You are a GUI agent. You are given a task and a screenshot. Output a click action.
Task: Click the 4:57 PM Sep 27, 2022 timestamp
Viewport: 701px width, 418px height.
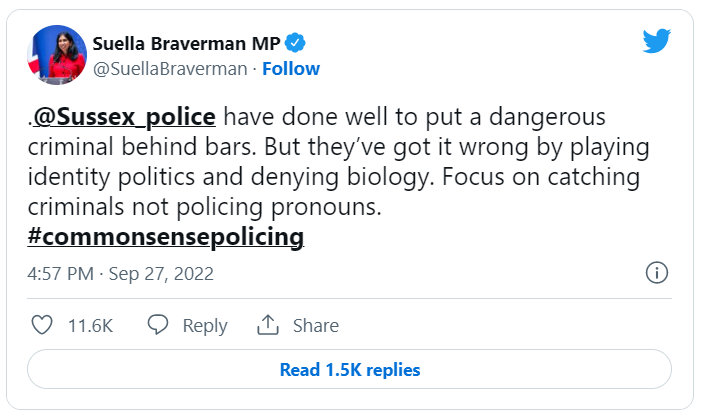121,273
